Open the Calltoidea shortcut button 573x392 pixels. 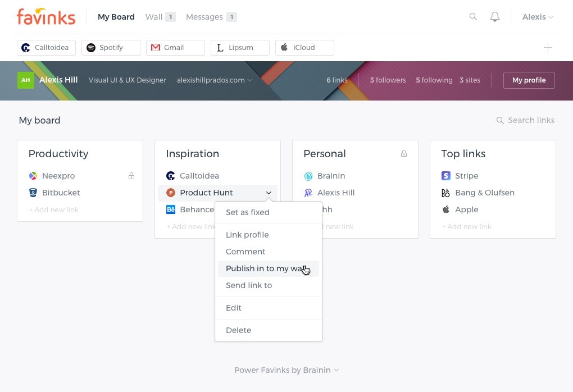(47, 48)
